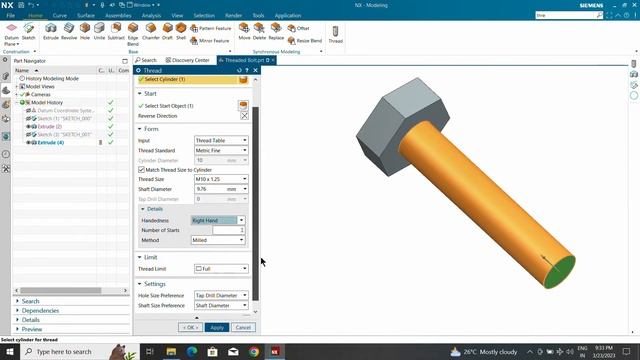
Task: Switch to the Surface ribbon tab
Action: coord(86,16)
